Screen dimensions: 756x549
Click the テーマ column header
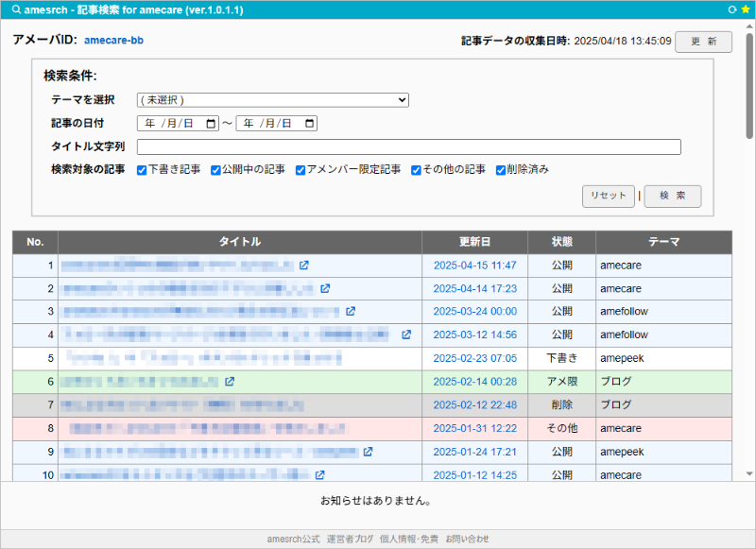[663, 243]
